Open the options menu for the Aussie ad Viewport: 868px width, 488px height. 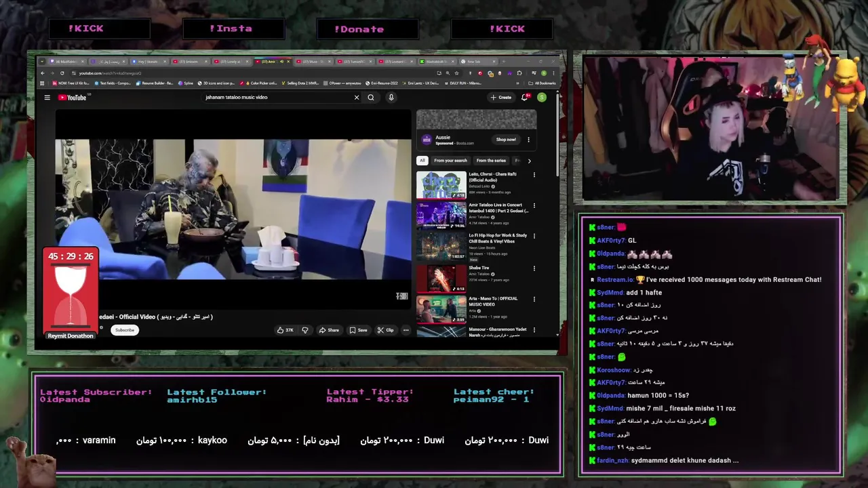(528, 140)
